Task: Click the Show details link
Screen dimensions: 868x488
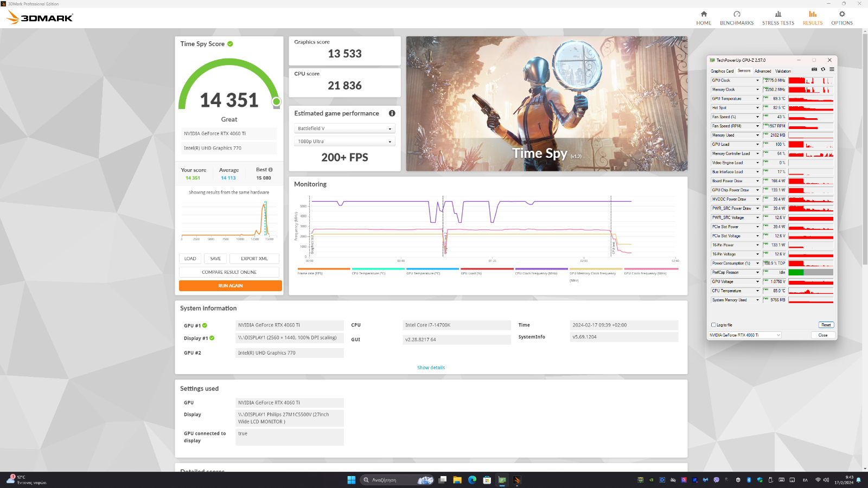Action: click(x=431, y=368)
